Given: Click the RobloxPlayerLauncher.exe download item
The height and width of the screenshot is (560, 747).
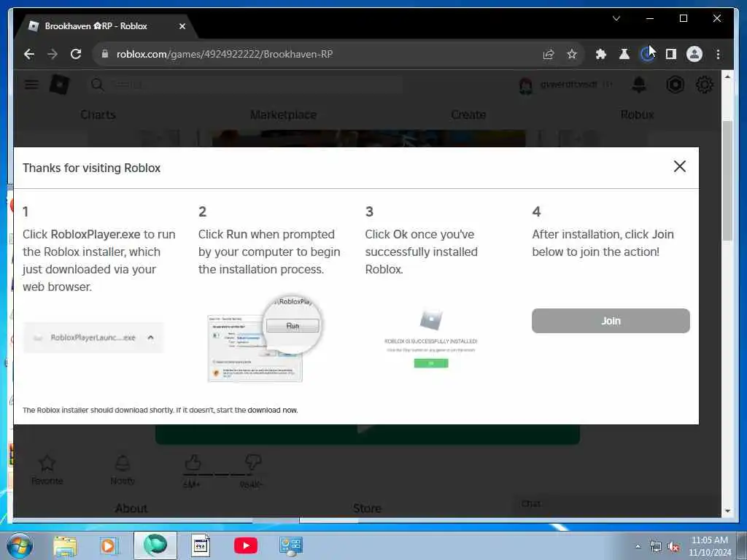Looking at the screenshot, I should click(x=93, y=338).
